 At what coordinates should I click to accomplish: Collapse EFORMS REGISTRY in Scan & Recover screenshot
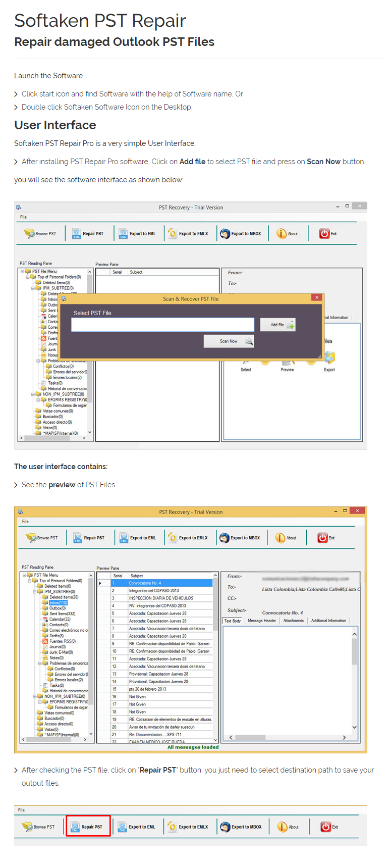(x=38, y=400)
